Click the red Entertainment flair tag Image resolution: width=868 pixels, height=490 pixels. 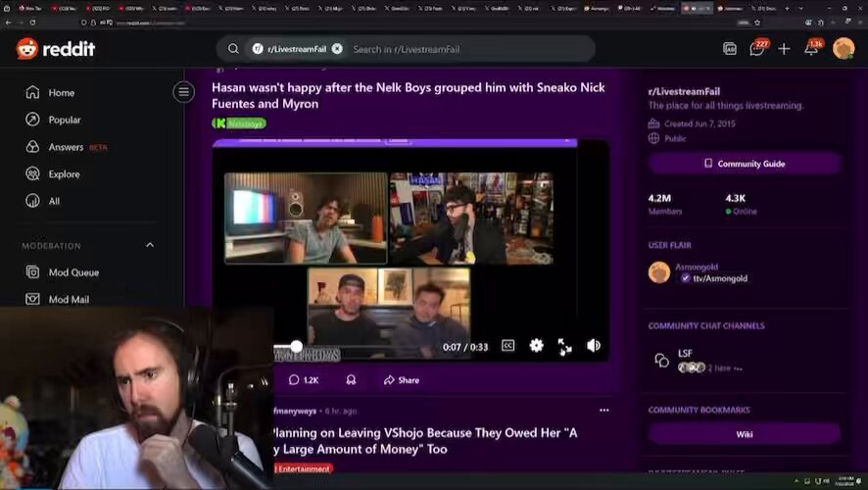303,468
